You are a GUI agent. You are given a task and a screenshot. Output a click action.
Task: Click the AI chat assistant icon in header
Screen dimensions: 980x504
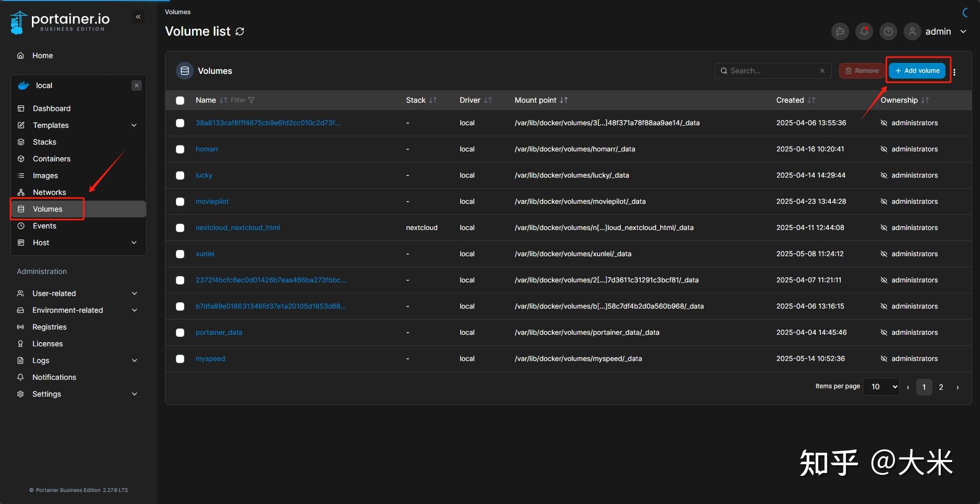(x=840, y=31)
